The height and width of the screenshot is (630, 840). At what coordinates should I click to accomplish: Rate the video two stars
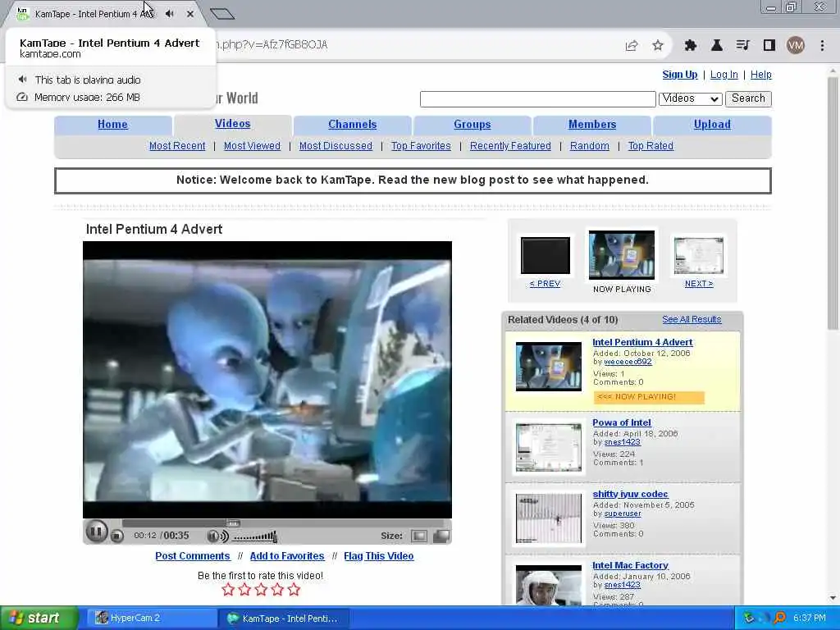pyautogui.click(x=244, y=590)
